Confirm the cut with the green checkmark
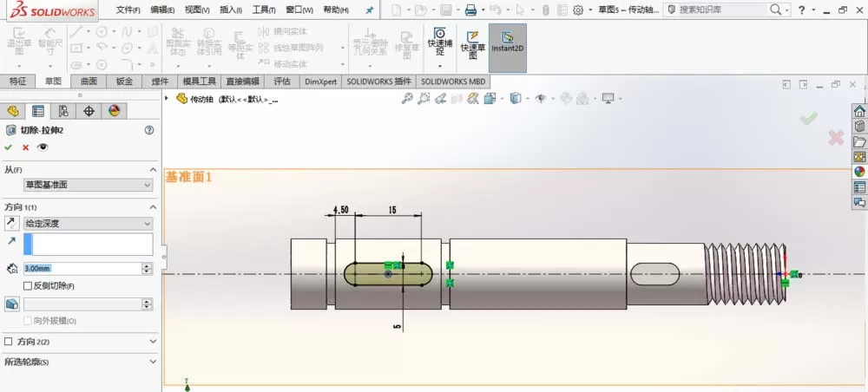Viewport: 868px width, 392px height. (8, 147)
